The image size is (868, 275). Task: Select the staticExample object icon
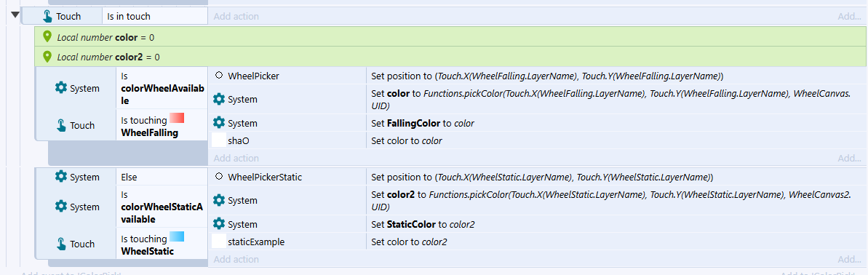point(219,242)
